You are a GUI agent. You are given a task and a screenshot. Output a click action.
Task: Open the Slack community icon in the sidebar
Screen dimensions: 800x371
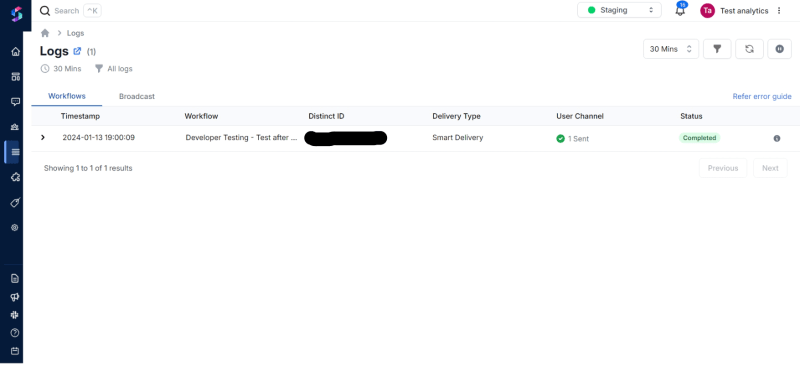(15, 315)
